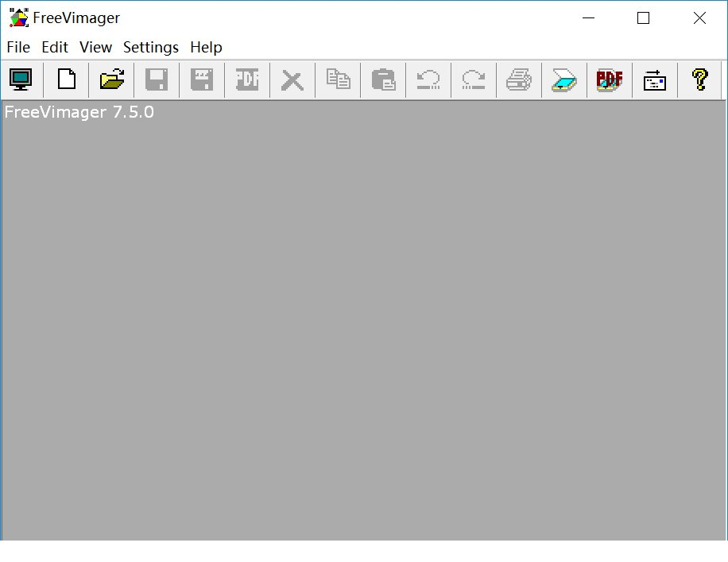Click the grayed Copy icon
This screenshot has height=562, width=728.
338,79
